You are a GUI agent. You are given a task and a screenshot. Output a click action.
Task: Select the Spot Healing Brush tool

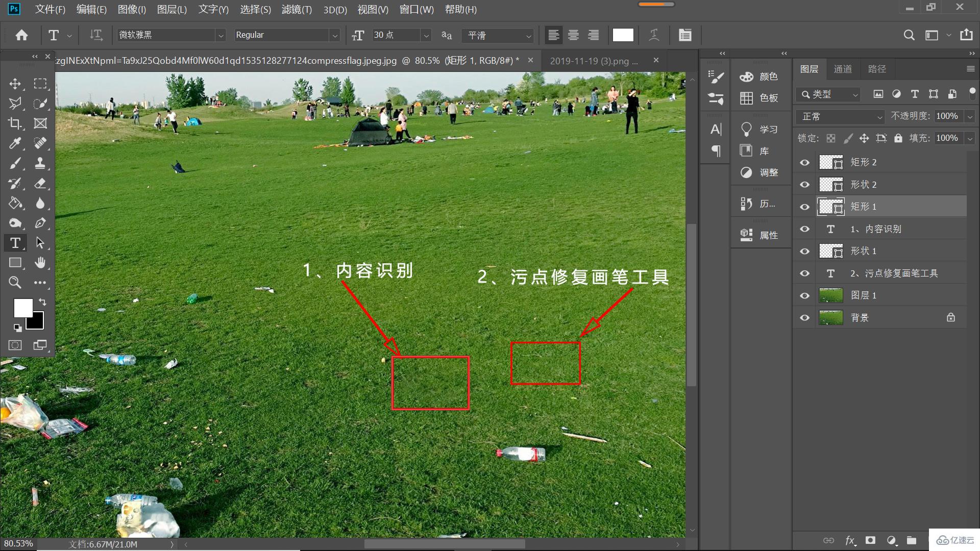(40, 143)
